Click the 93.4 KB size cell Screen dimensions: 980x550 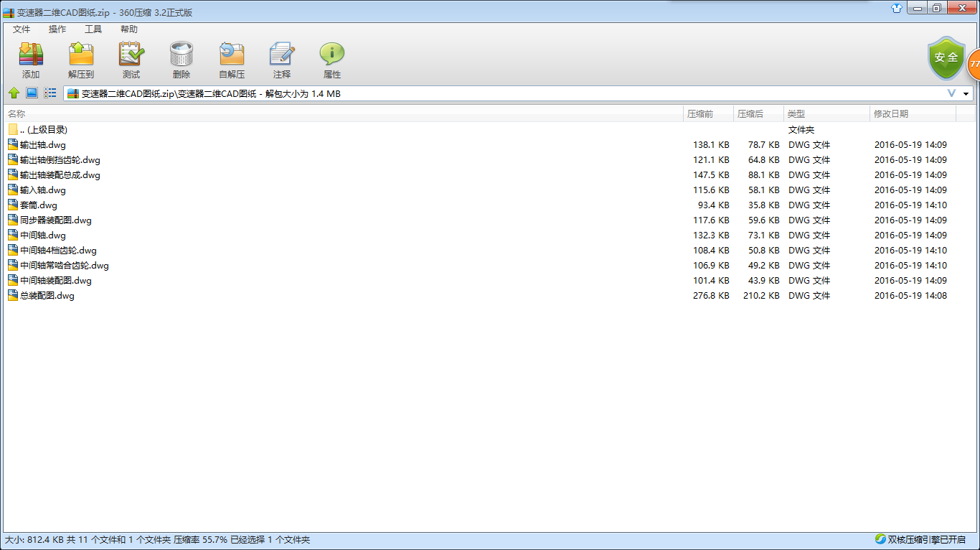pyautogui.click(x=714, y=205)
